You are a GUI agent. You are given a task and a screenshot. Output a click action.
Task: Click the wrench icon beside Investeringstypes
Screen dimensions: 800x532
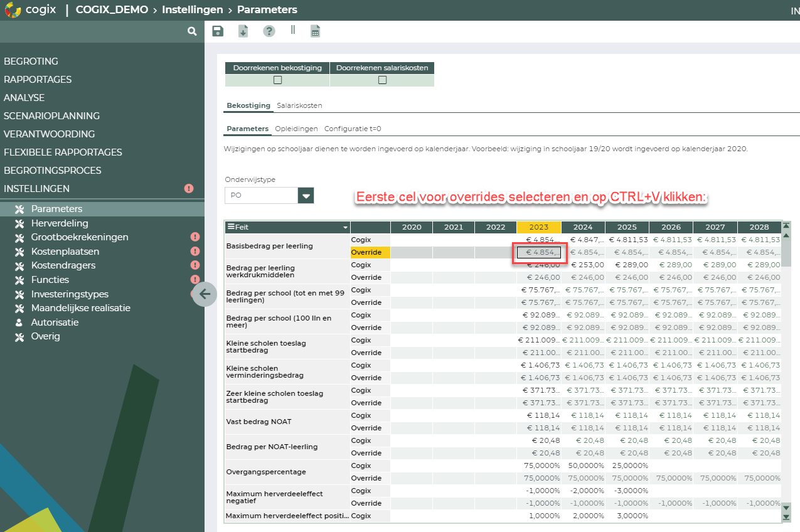point(19,294)
